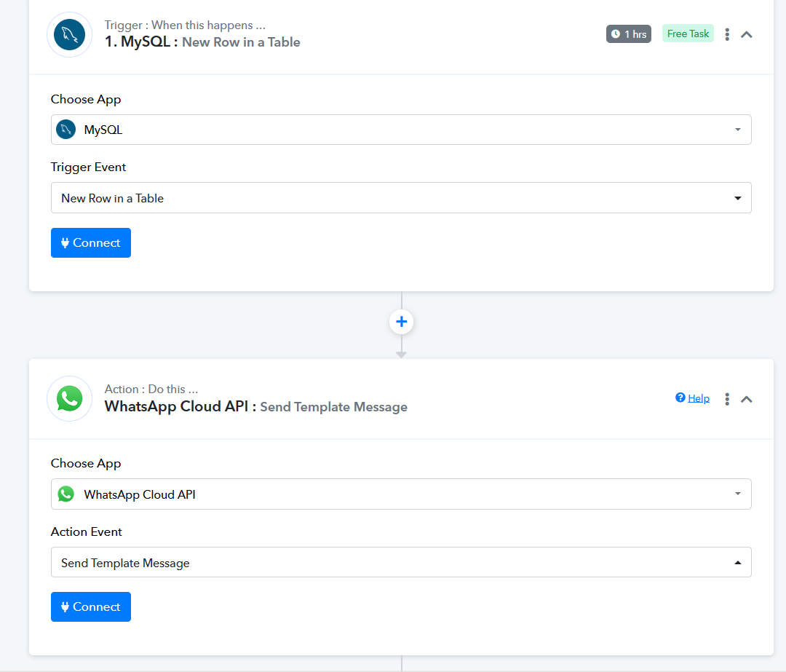Image resolution: width=786 pixels, height=672 pixels.
Task: Click the WhatsApp logo in action header
Action: coord(69,399)
